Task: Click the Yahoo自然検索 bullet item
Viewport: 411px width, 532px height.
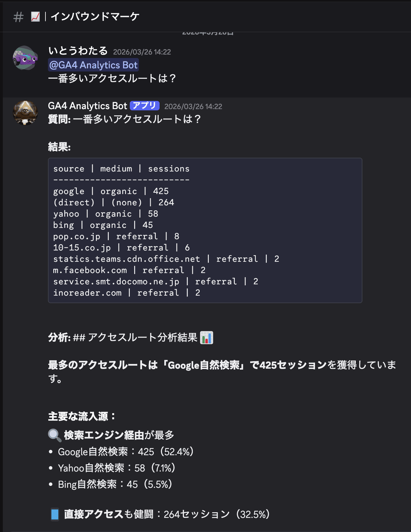Action: [x=116, y=468]
